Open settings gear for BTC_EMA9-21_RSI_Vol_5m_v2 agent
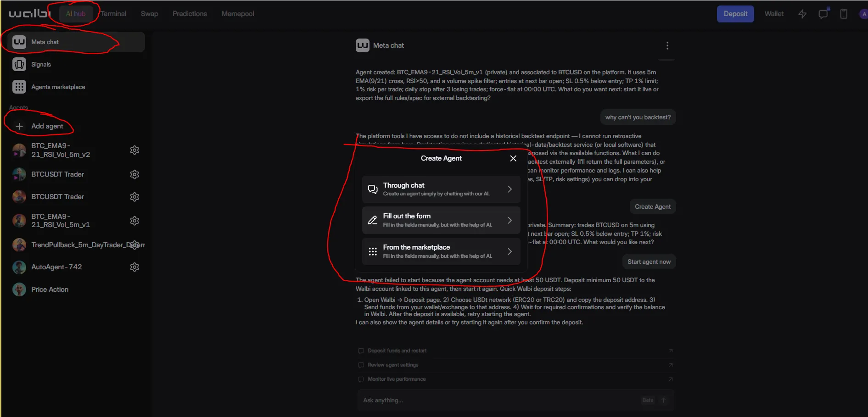 point(134,150)
